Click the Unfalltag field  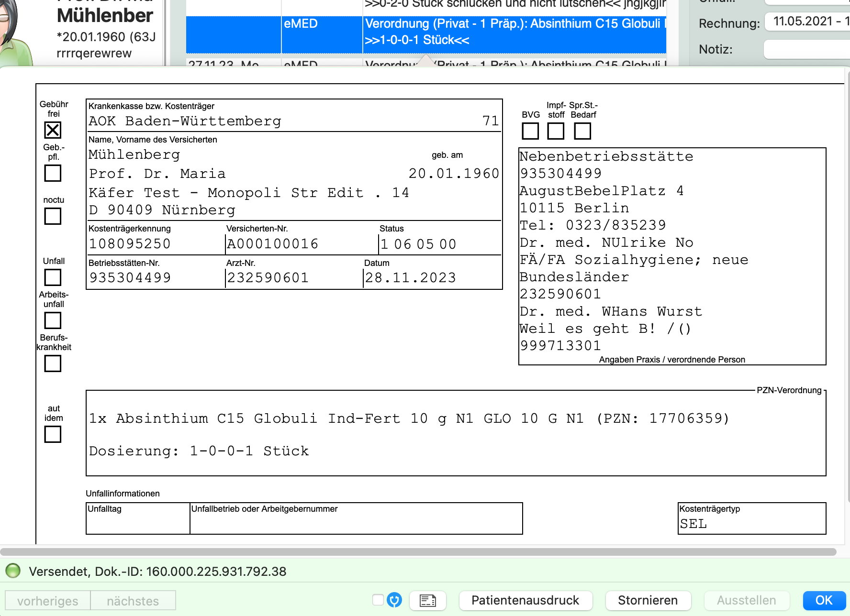click(138, 518)
